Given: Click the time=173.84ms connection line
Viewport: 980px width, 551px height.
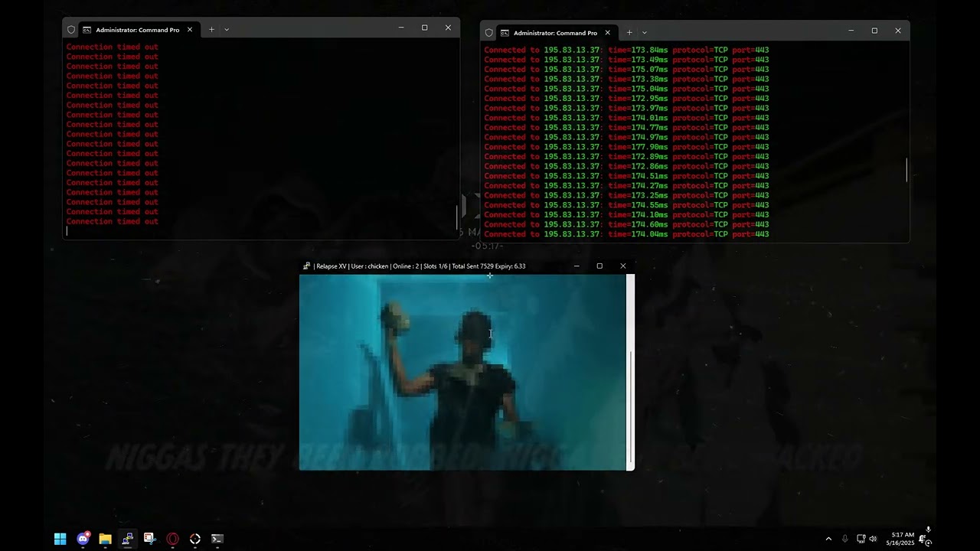Looking at the screenshot, I should (626, 50).
